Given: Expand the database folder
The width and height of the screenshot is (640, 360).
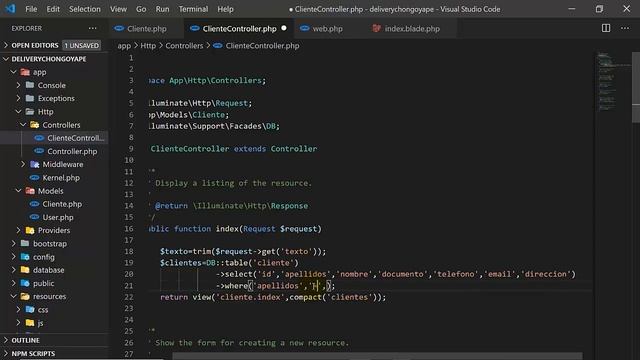Looking at the screenshot, I should [x=13, y=270].
